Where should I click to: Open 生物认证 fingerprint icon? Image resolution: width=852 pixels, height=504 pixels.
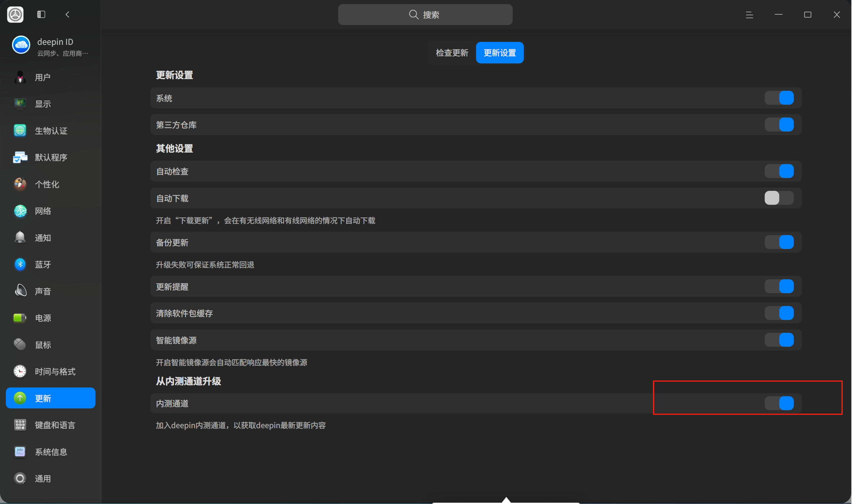point(20,130)
